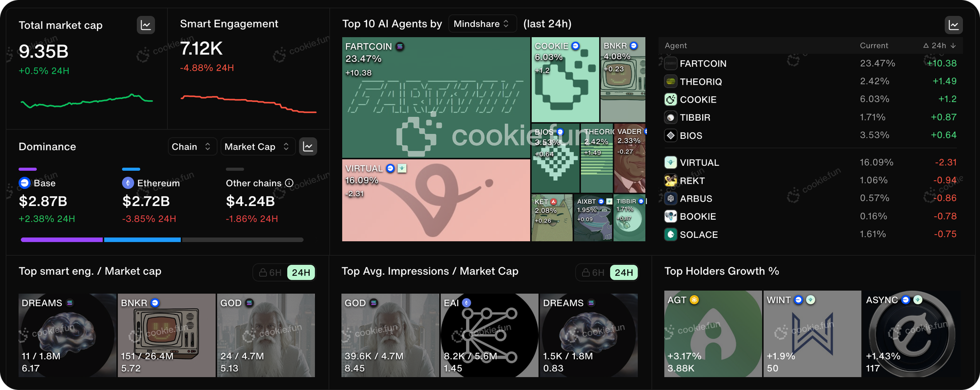
Task: Click the Ethereum badge on the EAI card
Action: [466, 303]
